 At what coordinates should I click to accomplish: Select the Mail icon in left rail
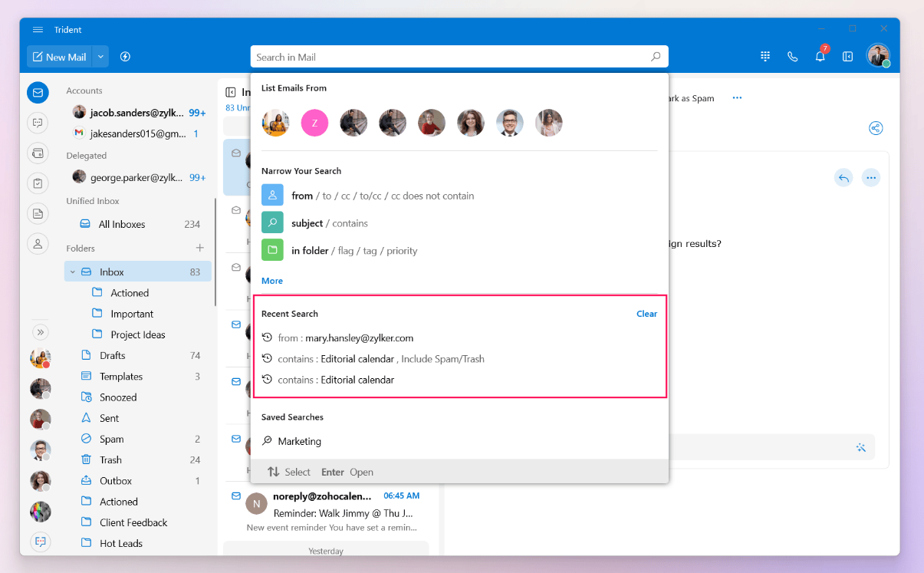(38, 93)
